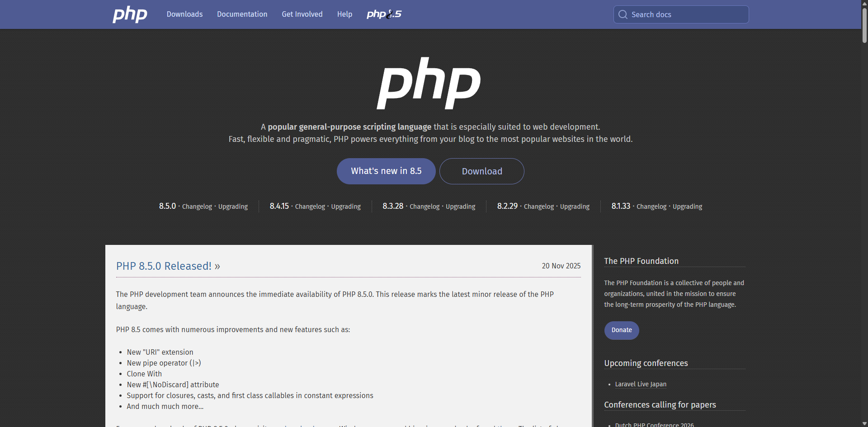The height and width of the screenshot is (427, 868).
Task: Click the Donate button
Action: pos(622,330)
